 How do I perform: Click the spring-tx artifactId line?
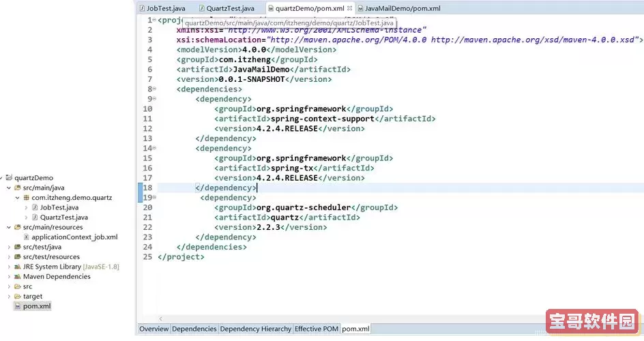(294, 168)
